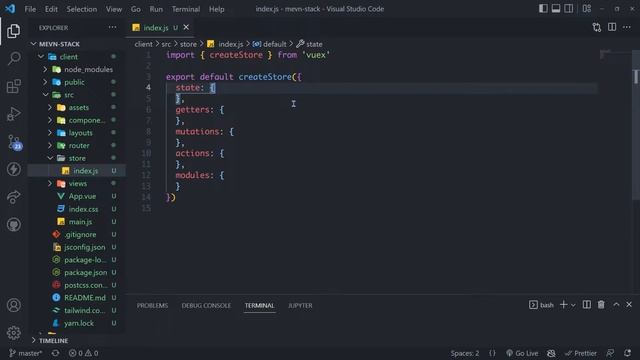Open the Explorer view in activity bar
640x360 pixels.
(x=13, y=31)
